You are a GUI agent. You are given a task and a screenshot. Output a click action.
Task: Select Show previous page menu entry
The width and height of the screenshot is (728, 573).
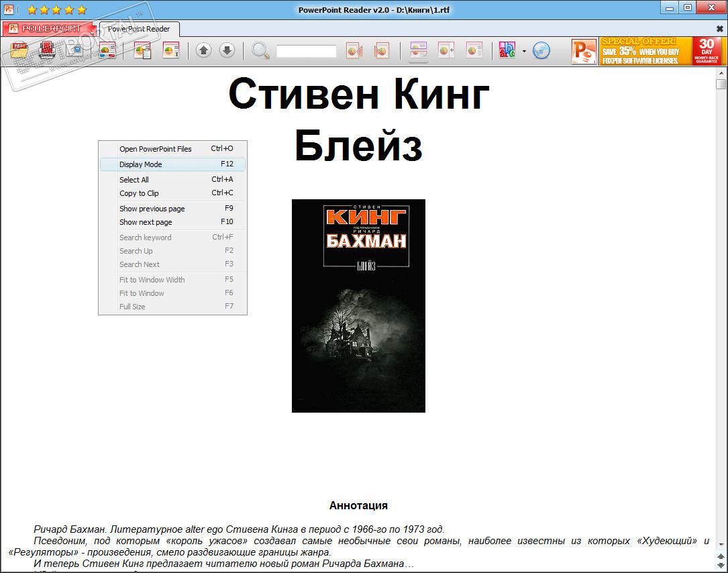point(172,208)
